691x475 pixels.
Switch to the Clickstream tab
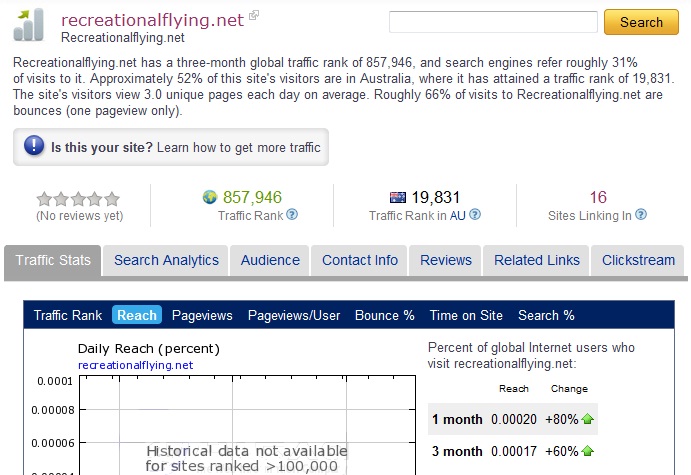(638, 260)
